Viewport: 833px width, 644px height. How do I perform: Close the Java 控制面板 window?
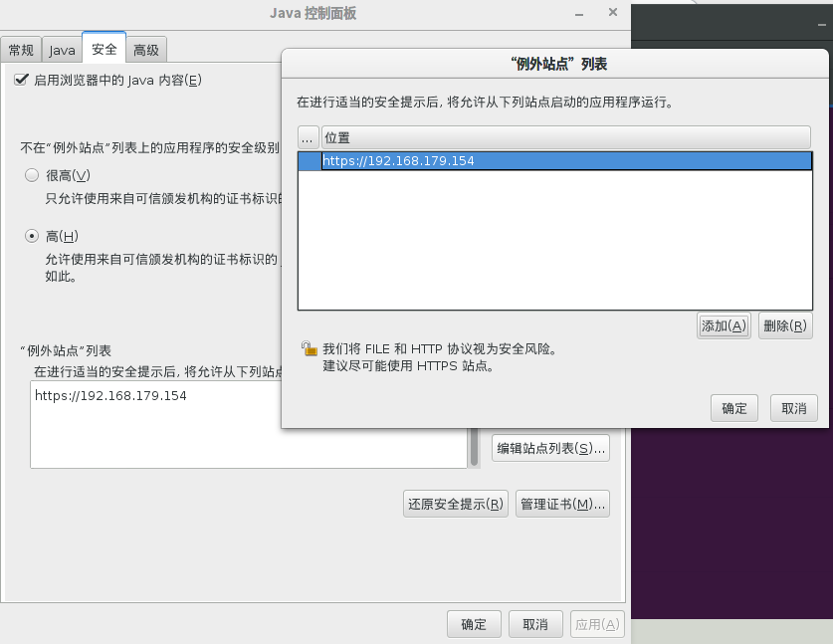coord(612,12)
